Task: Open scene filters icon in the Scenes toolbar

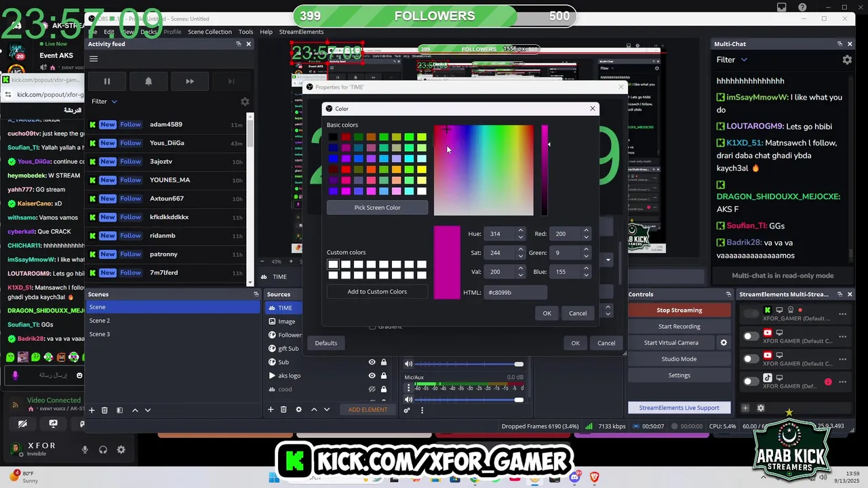Action: point(119,410)
